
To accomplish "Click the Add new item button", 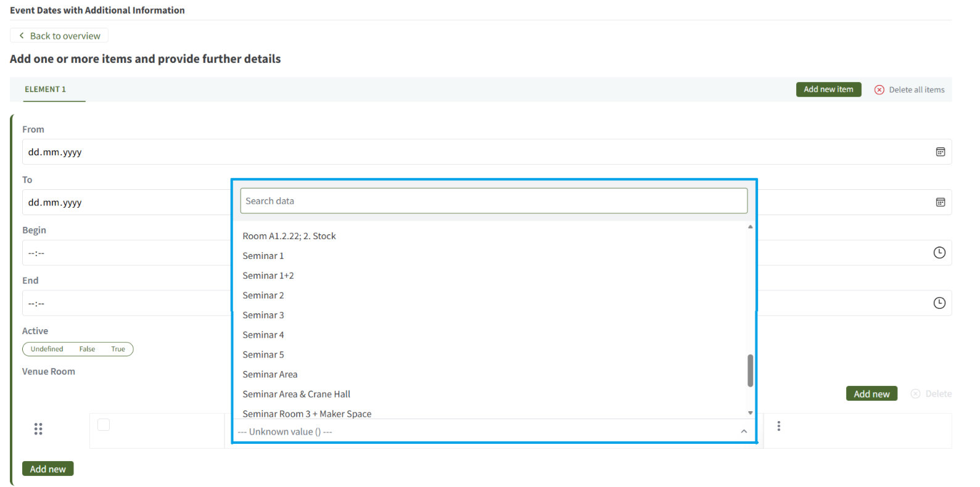I will pos(828,89).
